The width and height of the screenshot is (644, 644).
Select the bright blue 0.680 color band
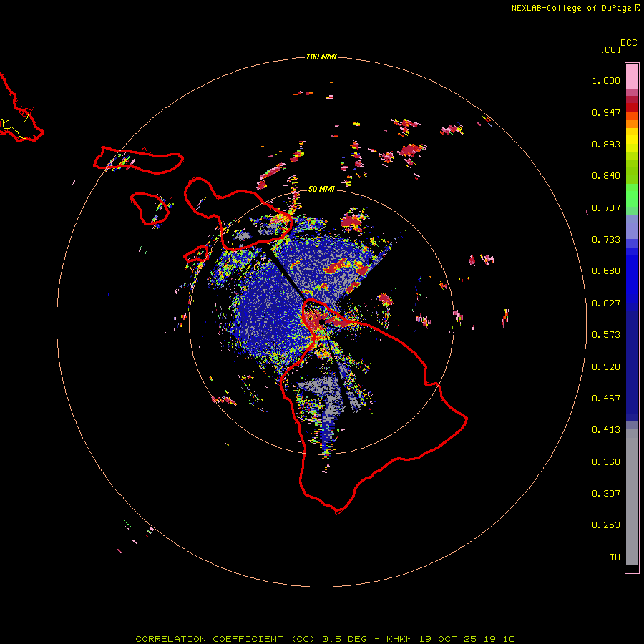point(632,278)
